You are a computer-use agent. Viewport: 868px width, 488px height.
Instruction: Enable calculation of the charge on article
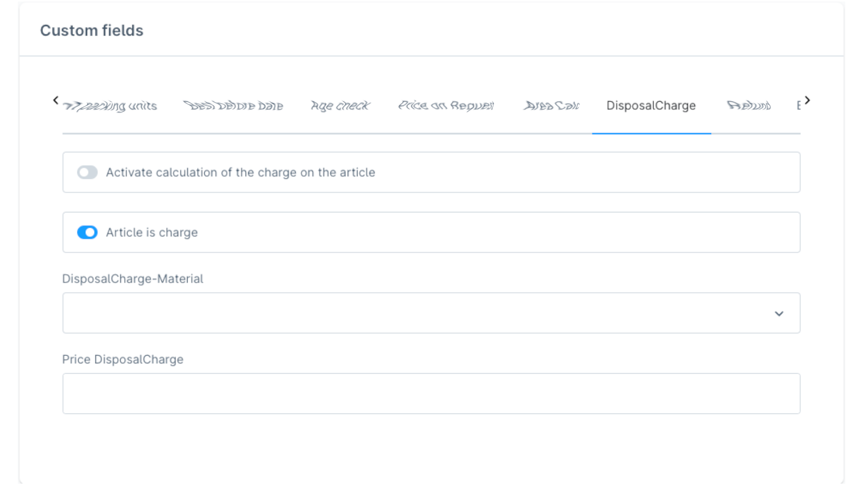coord(87,172)
